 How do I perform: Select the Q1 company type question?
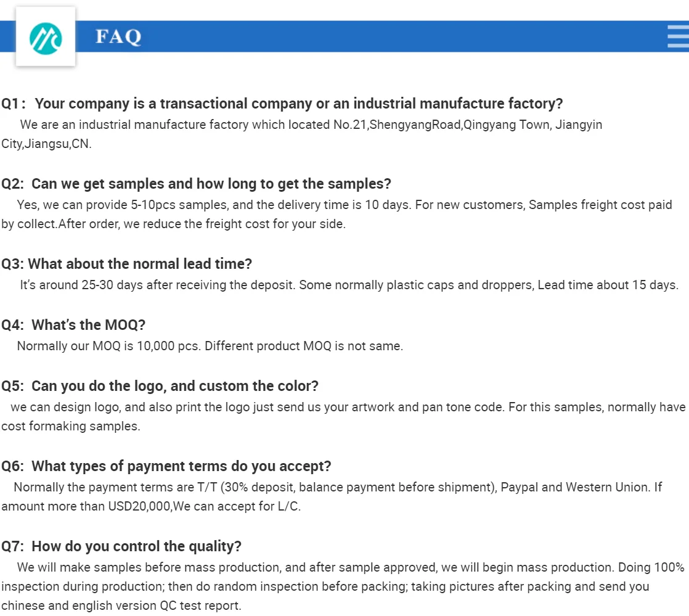pyautogui.click(x=282, y=104)
